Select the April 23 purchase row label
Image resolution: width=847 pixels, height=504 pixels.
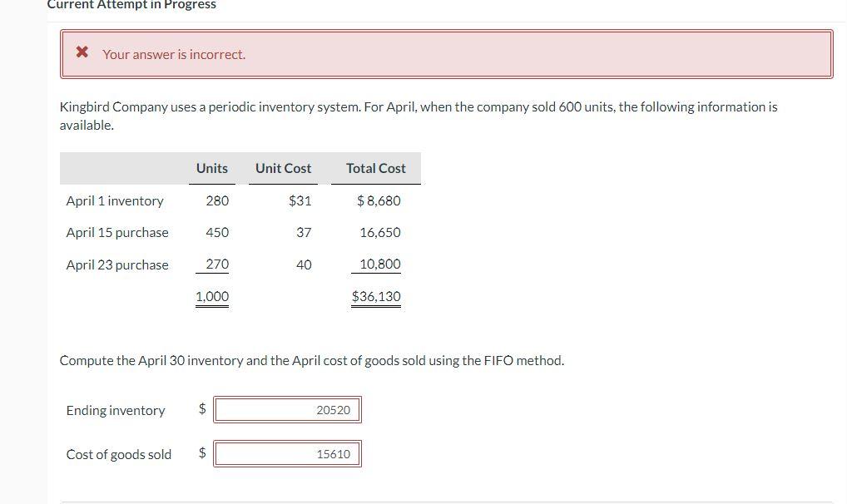(117, 264)
